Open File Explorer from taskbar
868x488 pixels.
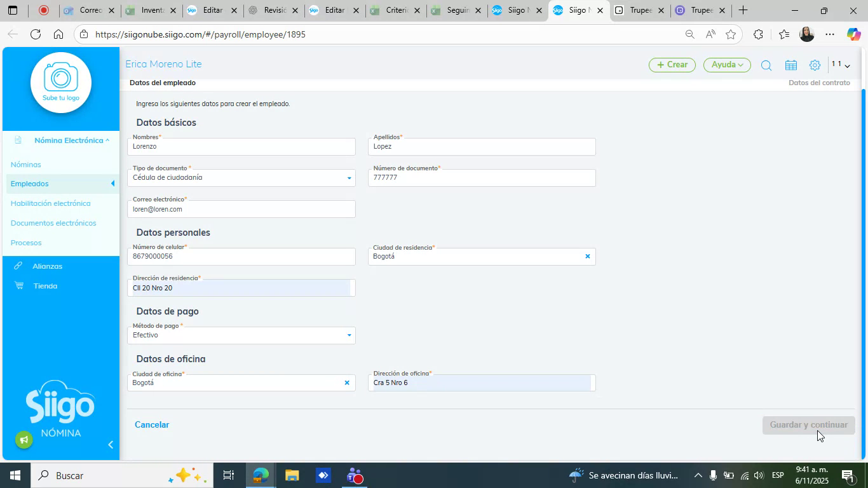(x=292, y=475)
